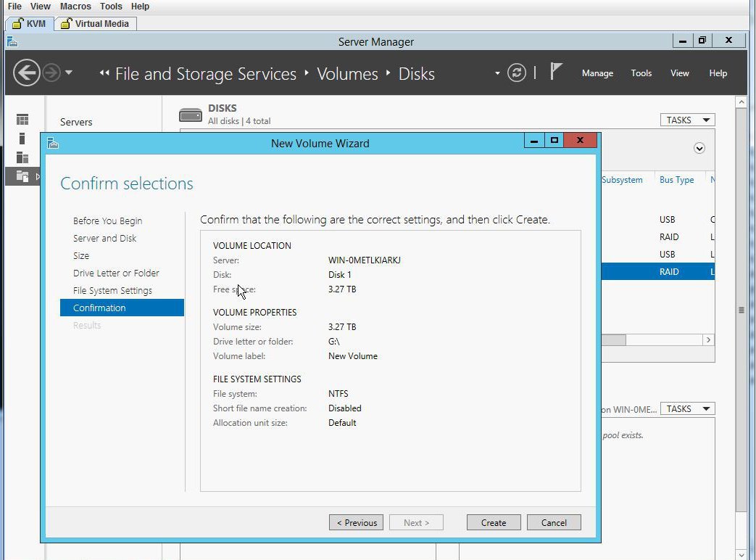Viewport: 756px width, 560px height.
Task: Select the All Servers icon in the sidebar
Action: point(22,157)
